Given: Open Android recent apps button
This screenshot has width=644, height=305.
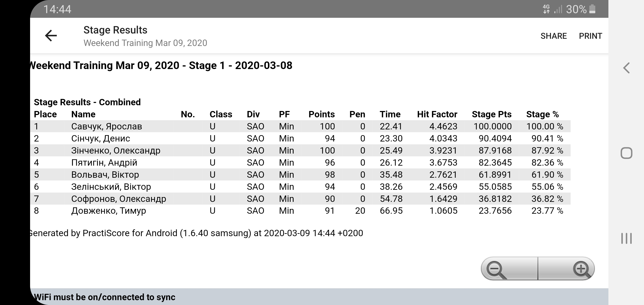Looking at the screenshot, I should pyautogui.click(x=626, y=238).
